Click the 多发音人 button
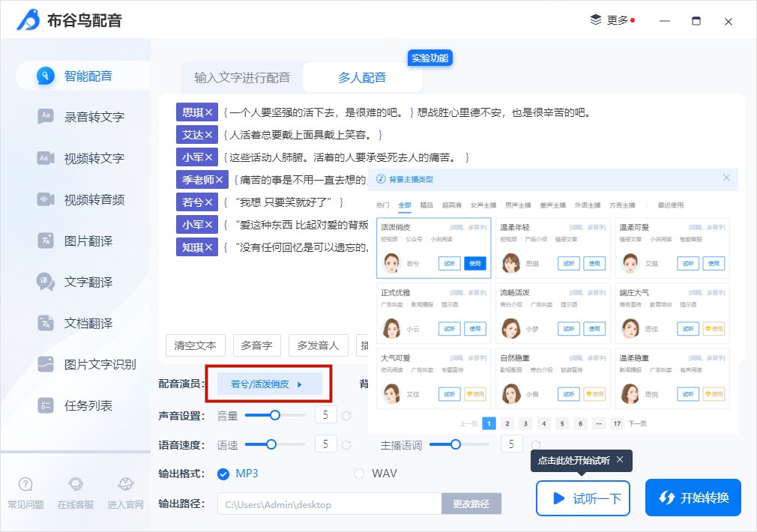Screen dimensions: 757x532 [x=318, y=345]
